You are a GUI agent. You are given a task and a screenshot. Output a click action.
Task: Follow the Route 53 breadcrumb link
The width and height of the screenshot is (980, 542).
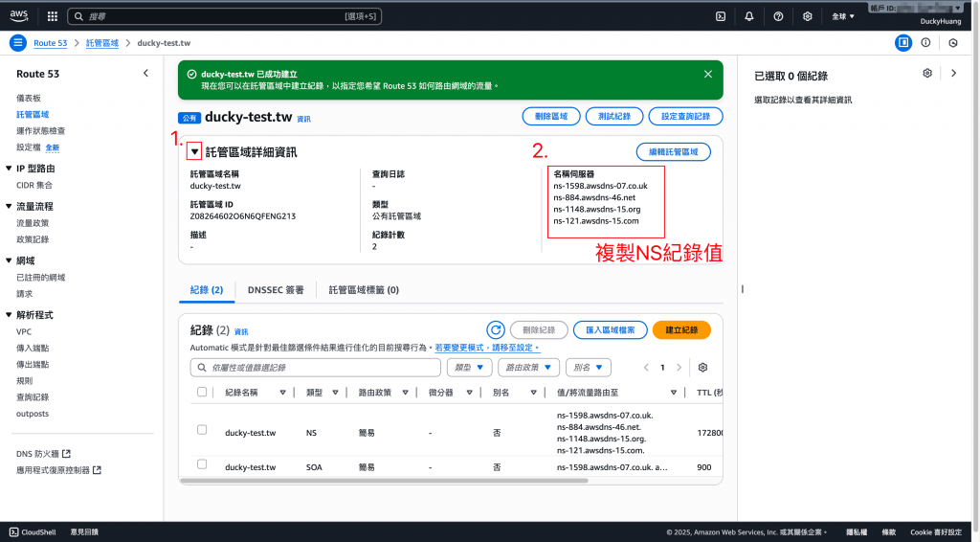pyautogui.click(x=50, y=43)
